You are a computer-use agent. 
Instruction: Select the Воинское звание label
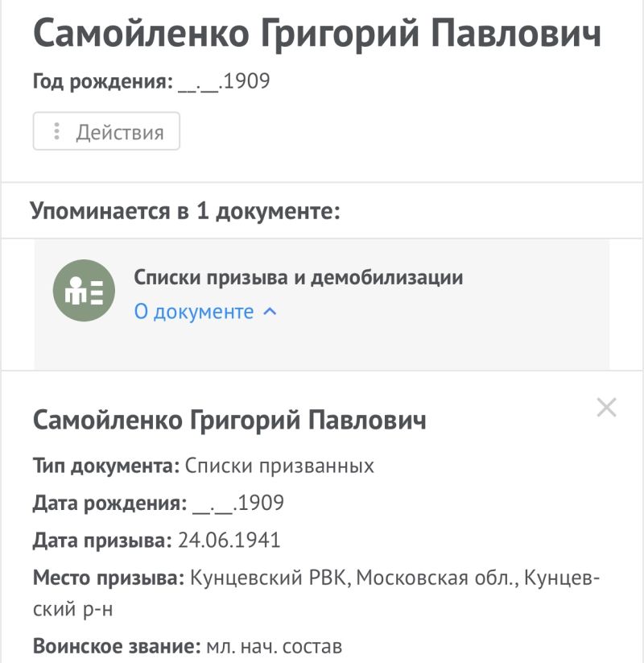(x=117, y=646)
